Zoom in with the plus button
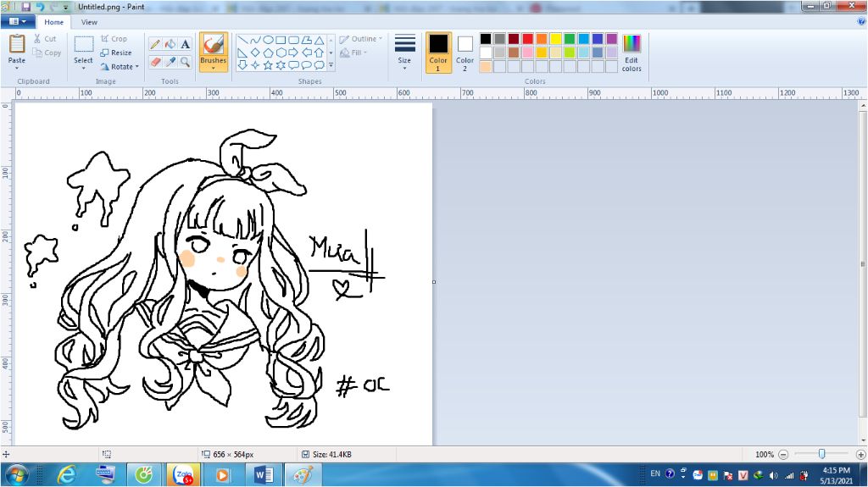The width and height of the screenshot is (868, 487). tap(861, 454)
